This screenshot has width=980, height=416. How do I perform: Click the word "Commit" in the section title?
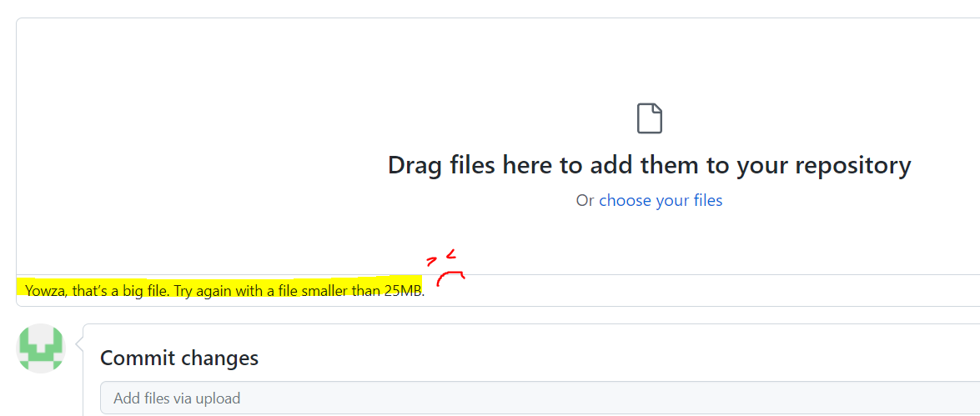[138, 358]
